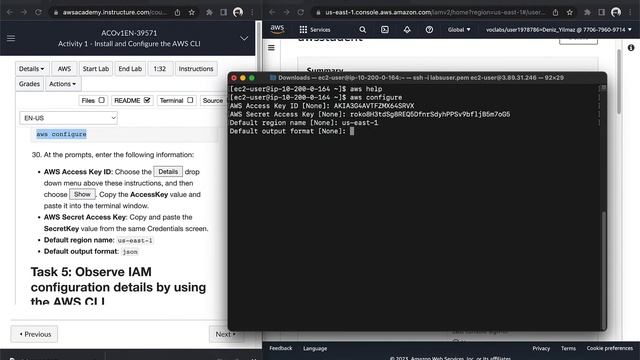
Task: Click terminal output format prompt line
Action: 291,131
